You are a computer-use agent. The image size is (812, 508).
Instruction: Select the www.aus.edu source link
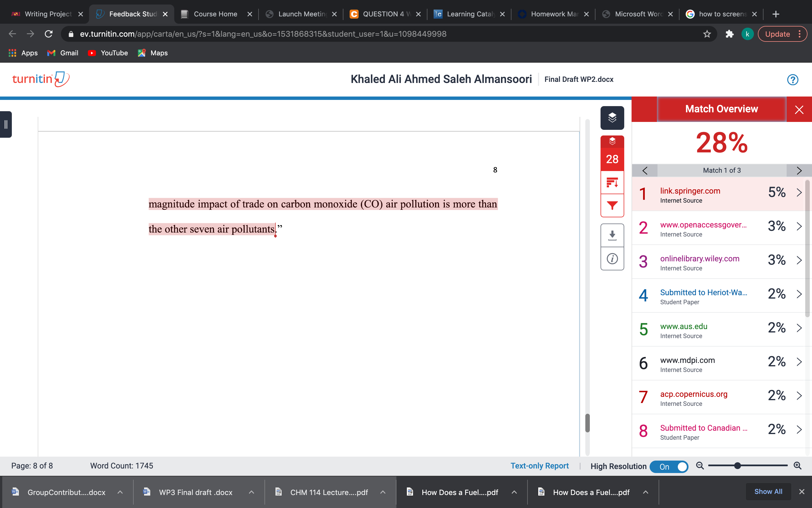[x=683, y=326]
